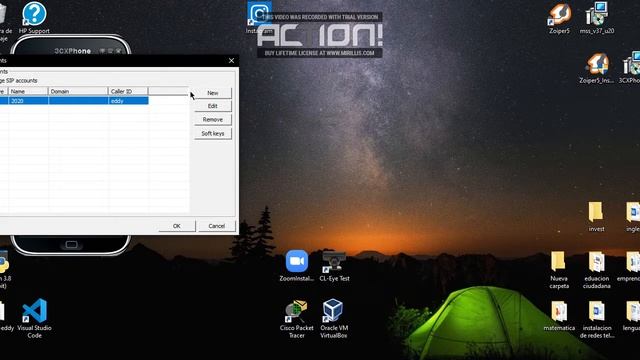Viewport: 640px width, 360px height.
Task: Open 3CXPhone installer desktop icon
Action: tap(630, 68)
